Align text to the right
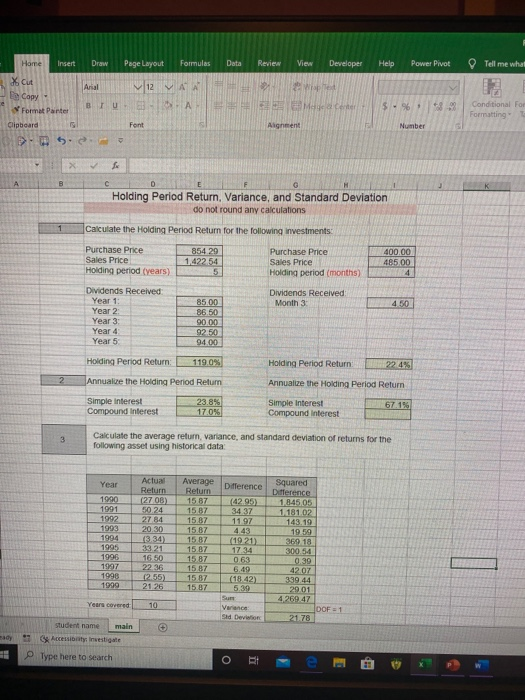Viewport: 525px width, 700px height. (x=246, y=106)
